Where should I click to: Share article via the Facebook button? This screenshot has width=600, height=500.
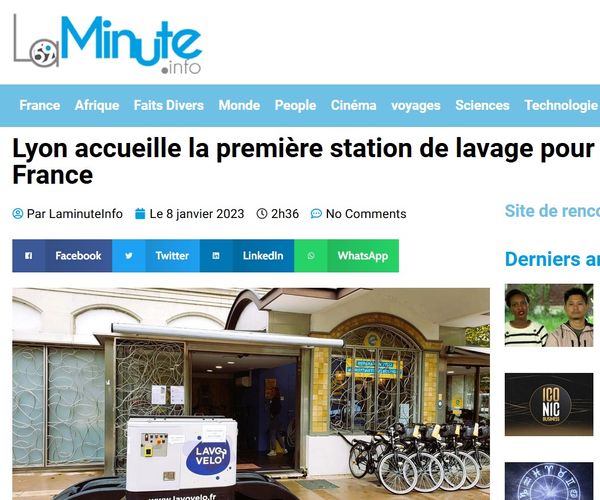pyautogui.click(x=62, y=256)
